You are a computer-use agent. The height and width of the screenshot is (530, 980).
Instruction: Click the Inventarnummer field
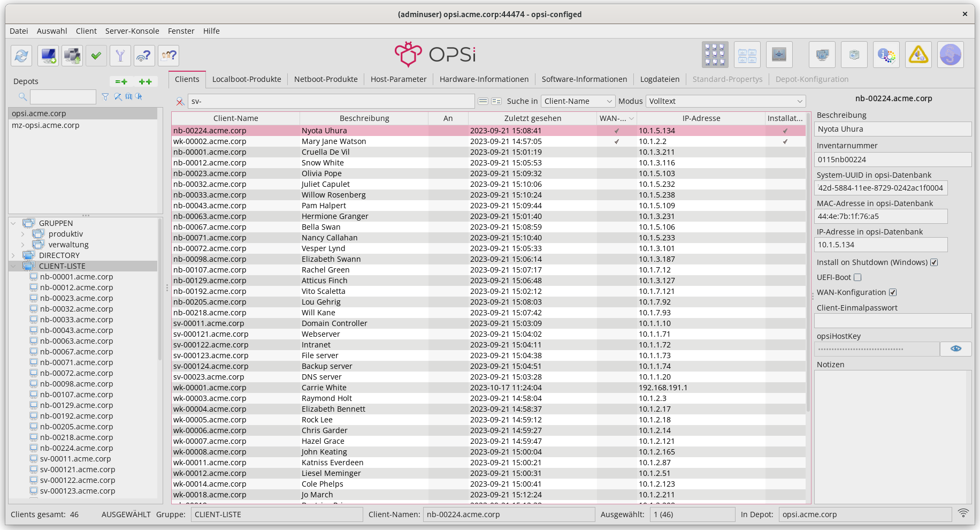893,160
